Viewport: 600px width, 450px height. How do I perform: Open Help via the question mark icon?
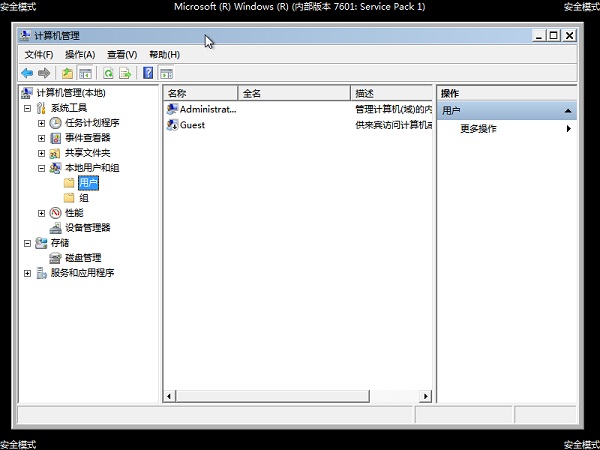tap(148, 73)
